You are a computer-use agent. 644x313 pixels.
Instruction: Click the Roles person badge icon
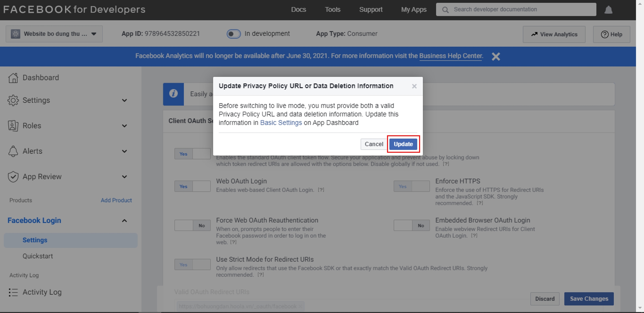click(x=13, y=126)
